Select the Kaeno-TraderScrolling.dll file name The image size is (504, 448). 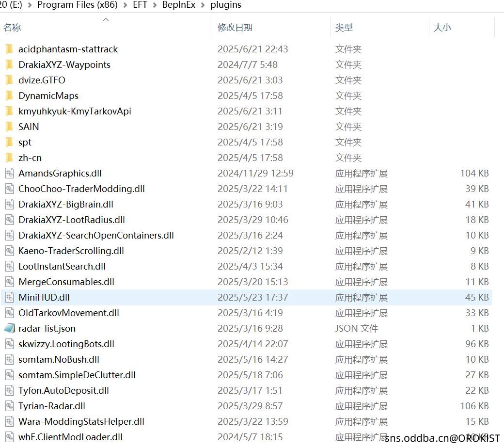[71, 251]
